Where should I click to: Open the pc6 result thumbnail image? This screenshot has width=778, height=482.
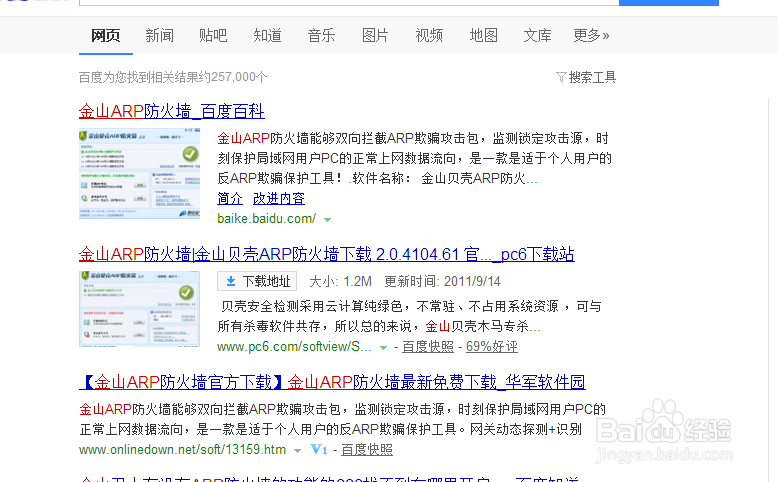[x=139, y=309]
